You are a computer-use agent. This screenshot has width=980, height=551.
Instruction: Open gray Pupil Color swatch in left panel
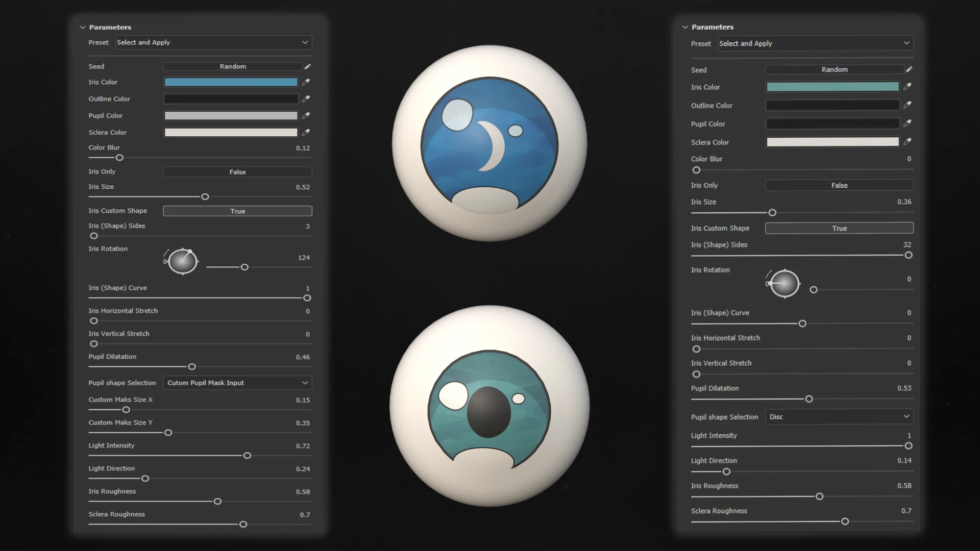[x=231, y=116]
